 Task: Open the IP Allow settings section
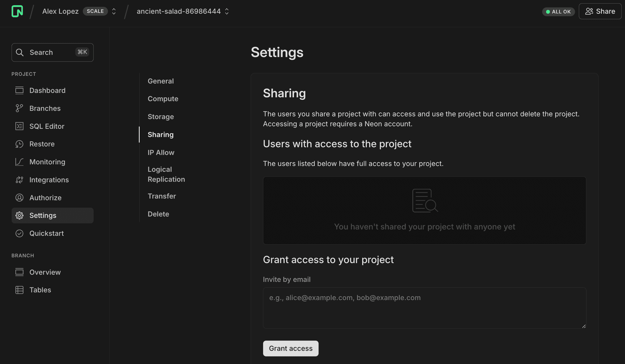[161, 152]
